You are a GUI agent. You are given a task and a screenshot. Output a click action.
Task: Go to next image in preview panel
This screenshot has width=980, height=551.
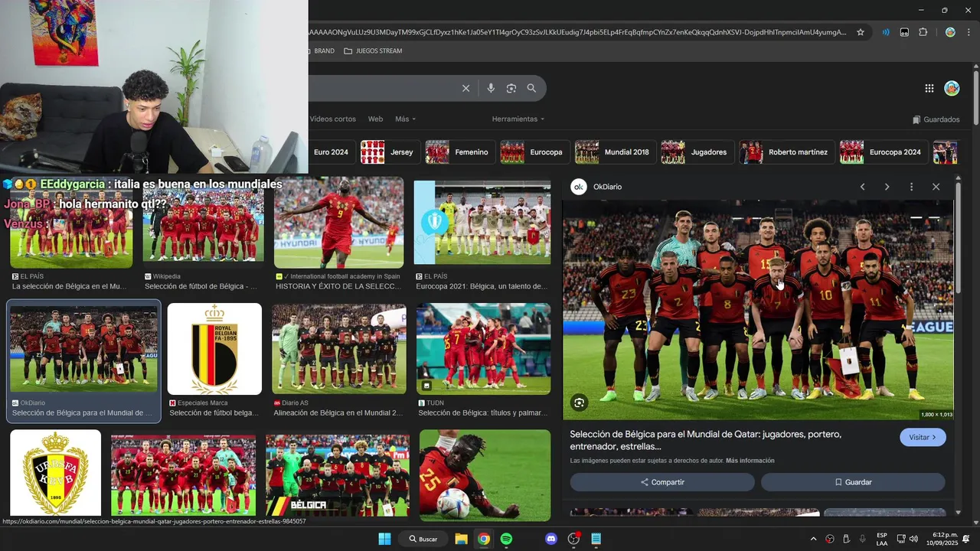887,187
